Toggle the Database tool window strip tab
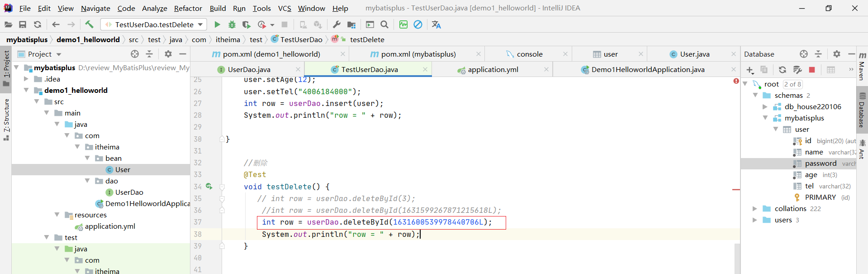This screenshot has width=868, height=274. pos(862,111)
